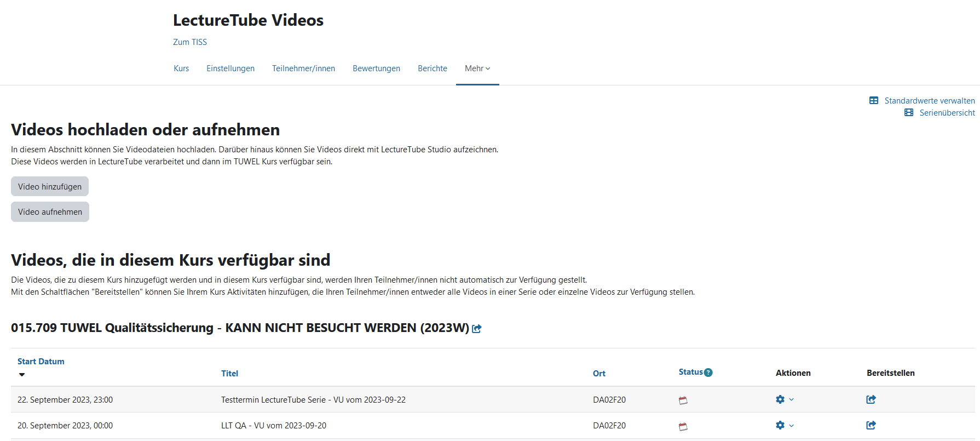Click the date 20. September 2023, 00:00

click(65, 426)
